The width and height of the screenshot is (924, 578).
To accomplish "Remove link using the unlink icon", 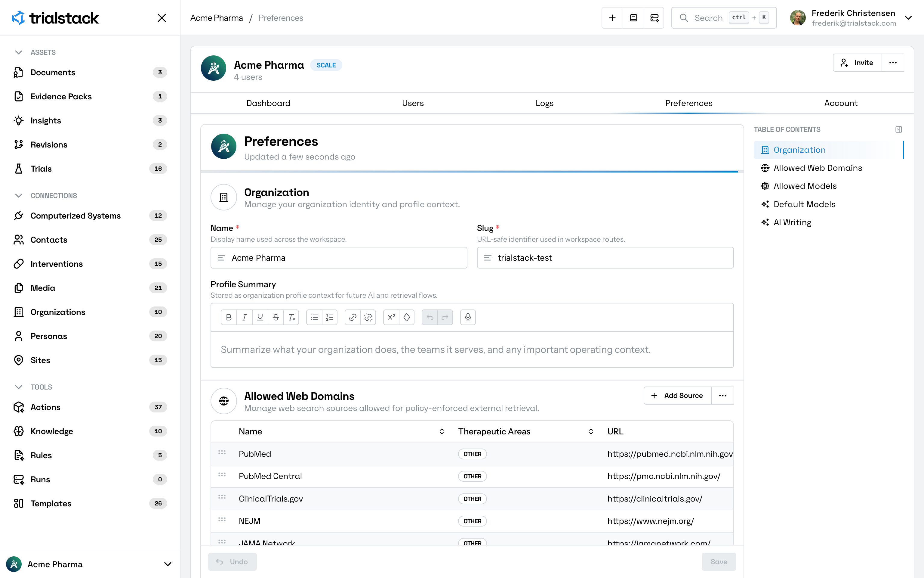I will coord(368,317).
